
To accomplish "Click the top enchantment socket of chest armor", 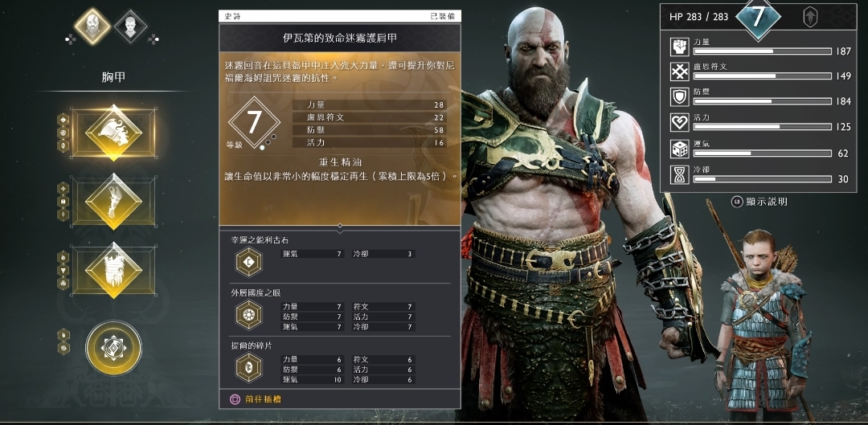I will pyautogui.click(x=63, y=120).
